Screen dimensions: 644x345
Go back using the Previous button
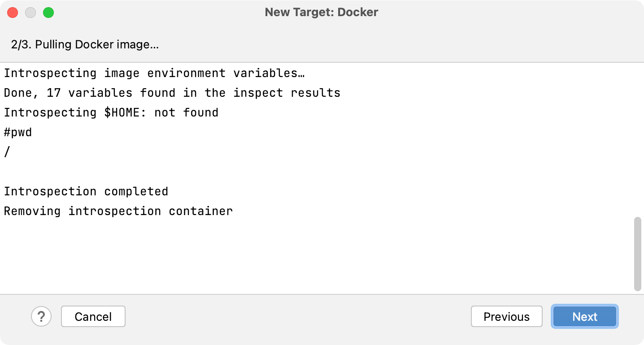506,316
